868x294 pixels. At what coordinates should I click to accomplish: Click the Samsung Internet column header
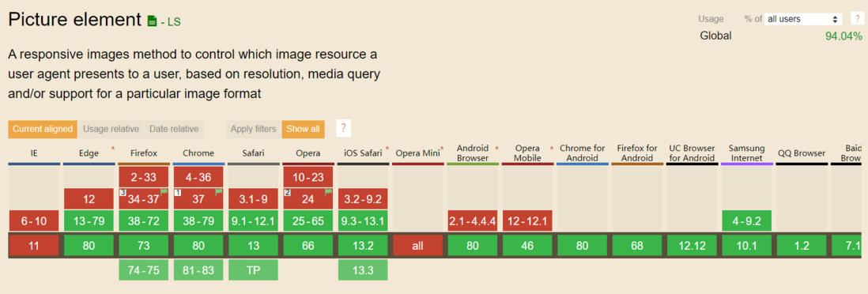746,153
